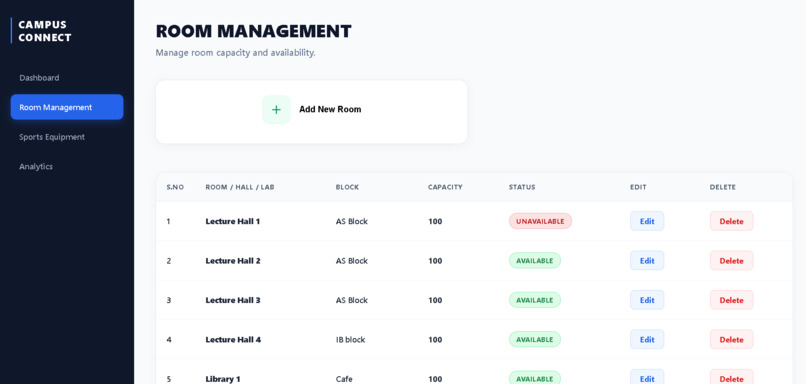
Task: Click the DELETE column header
Action: (x=723, y=187)
